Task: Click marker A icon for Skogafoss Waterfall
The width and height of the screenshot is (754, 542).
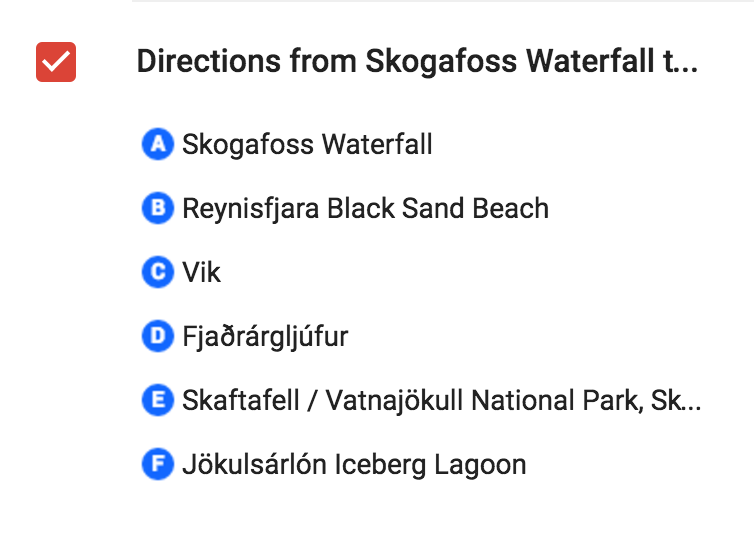Action: 158,144
